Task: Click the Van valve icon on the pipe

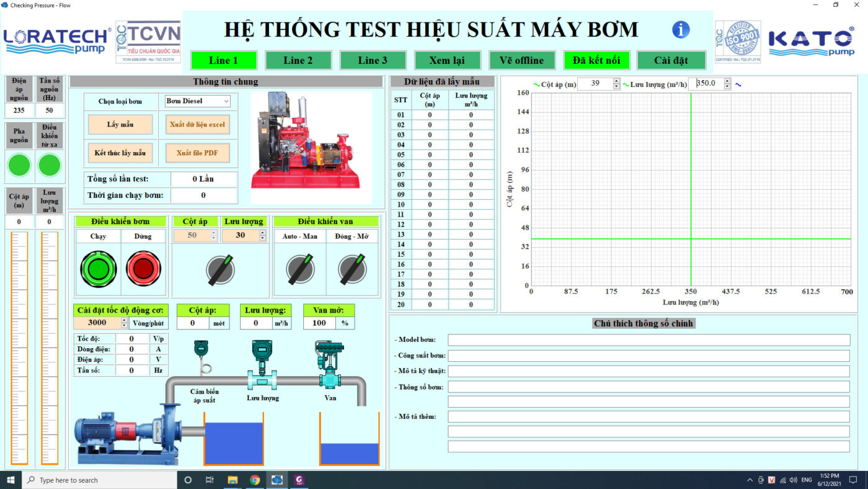Action: [x=329, y=363]
